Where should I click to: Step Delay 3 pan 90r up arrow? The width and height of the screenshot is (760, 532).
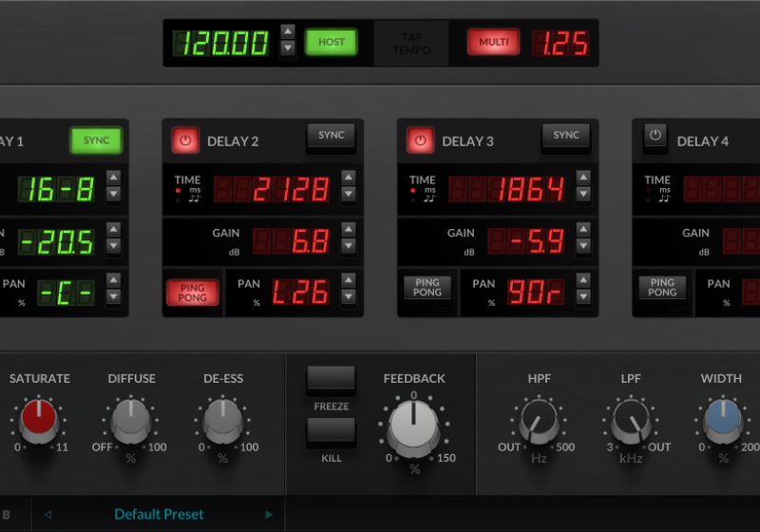[583, 279]
